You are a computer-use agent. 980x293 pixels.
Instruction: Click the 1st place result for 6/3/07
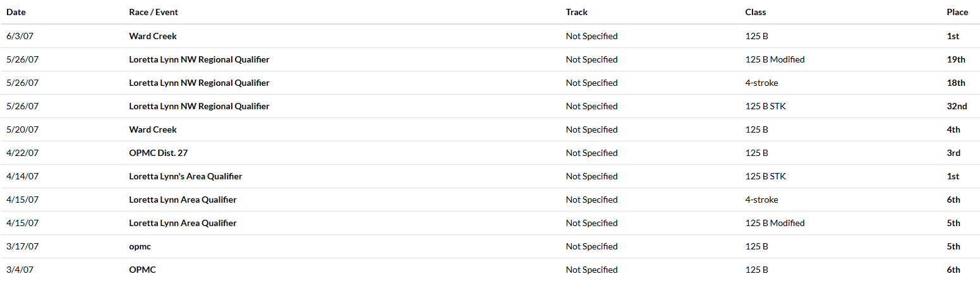click(953, 36)
